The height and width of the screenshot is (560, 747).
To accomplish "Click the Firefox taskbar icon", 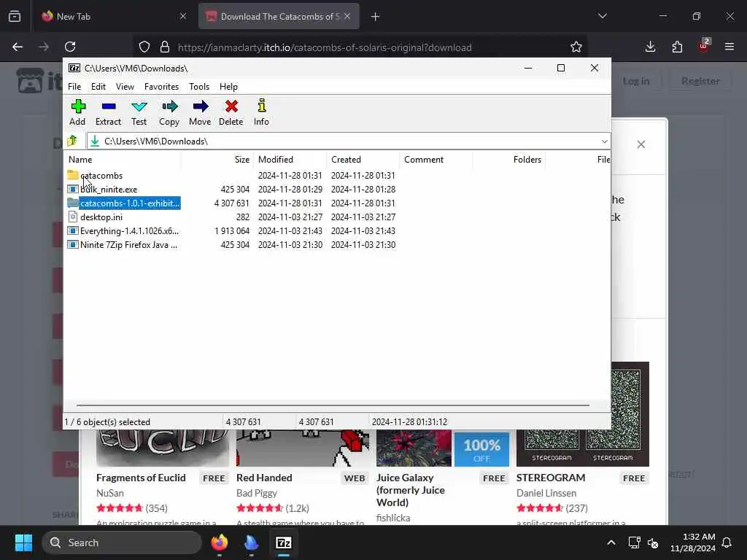I will 220,542.
